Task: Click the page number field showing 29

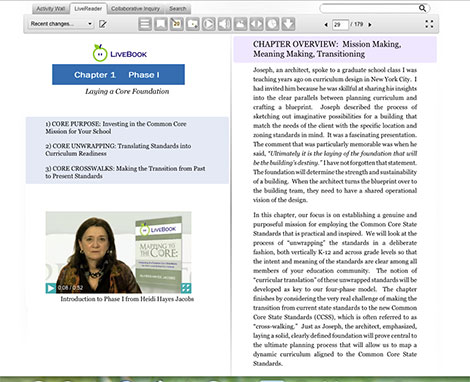Action: point(340,24)
